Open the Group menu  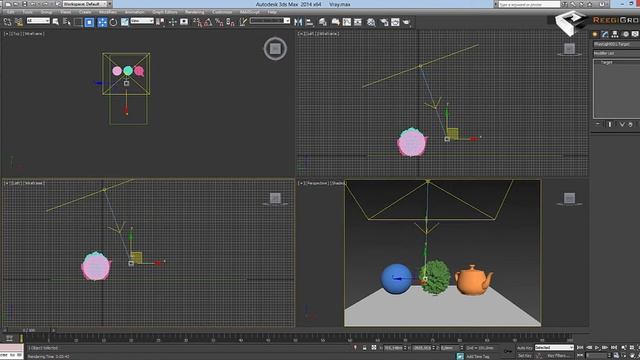pos(46,12)
